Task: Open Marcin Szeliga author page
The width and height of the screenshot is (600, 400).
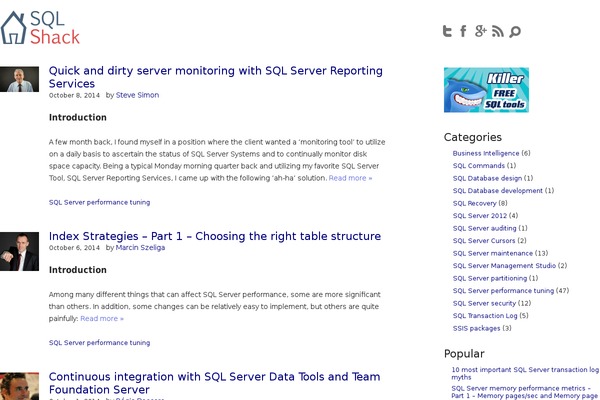Action: 140,247
